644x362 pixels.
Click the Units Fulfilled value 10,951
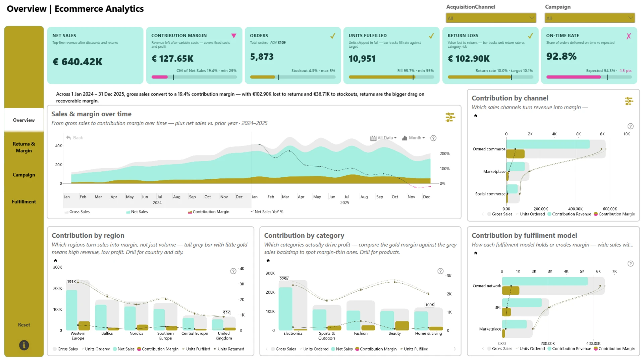[x=362, y=59]
